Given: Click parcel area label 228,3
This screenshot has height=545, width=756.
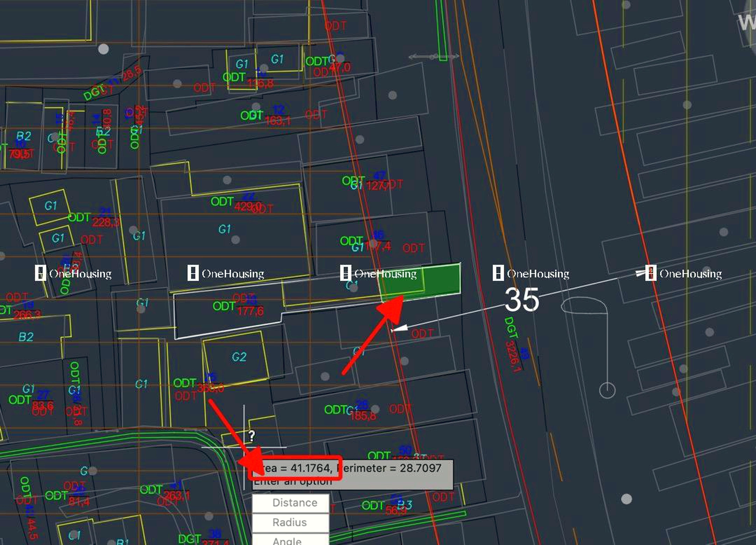Looking at the screenshot, I should click(x=105, y=222).
